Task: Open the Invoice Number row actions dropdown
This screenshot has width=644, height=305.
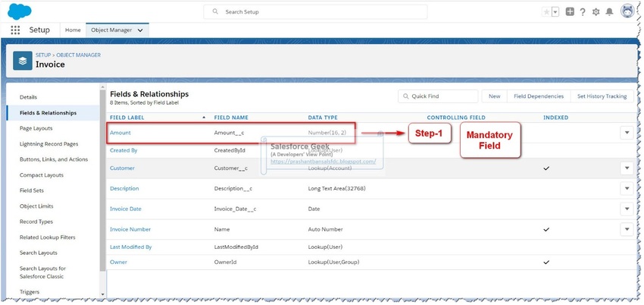Action: click(627, 229)
